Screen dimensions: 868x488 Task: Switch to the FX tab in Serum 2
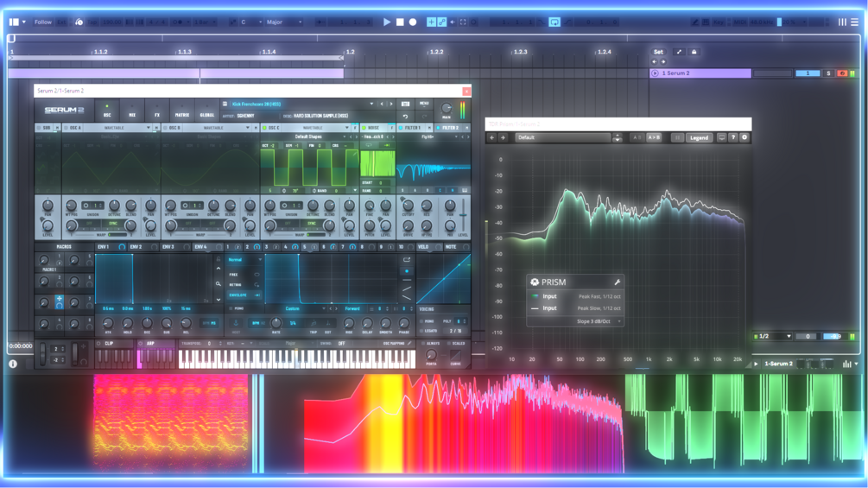156,110
